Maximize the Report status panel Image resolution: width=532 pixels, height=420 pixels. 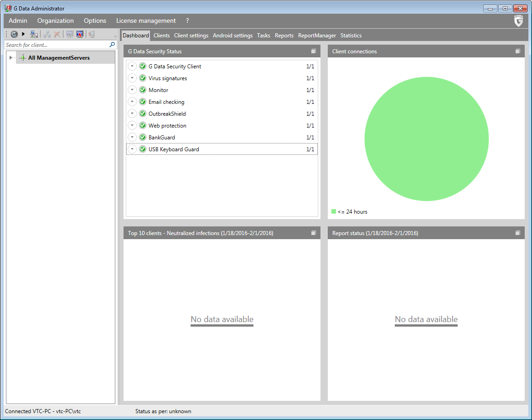[517, 233]
